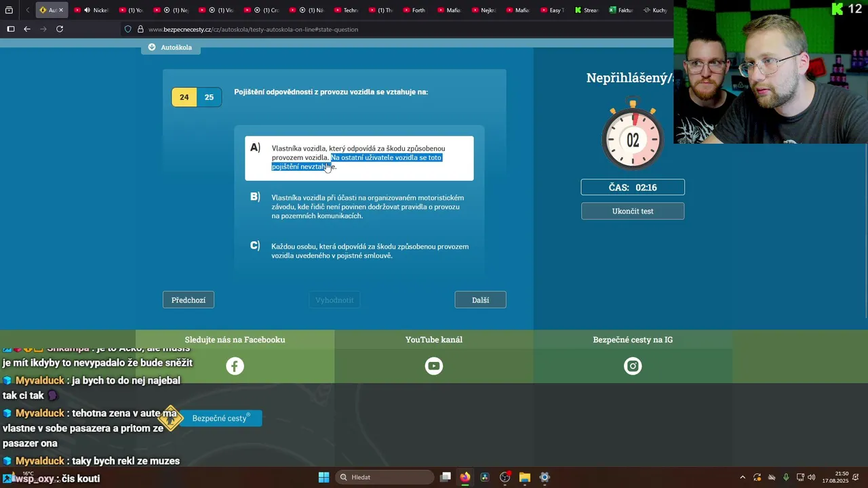Expand the Autoškola dropdown tab
This screenshot has width=868, height=488.
point(170,47)
